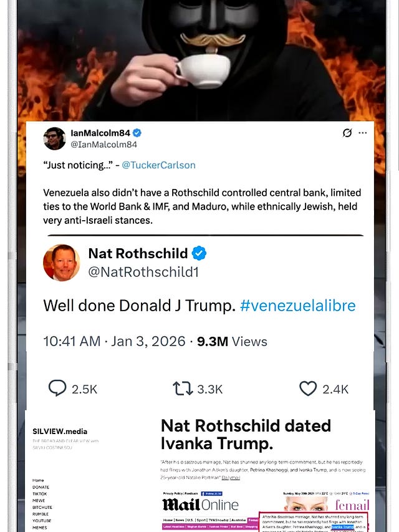Open the @NatRothschild1 handle

143,272
